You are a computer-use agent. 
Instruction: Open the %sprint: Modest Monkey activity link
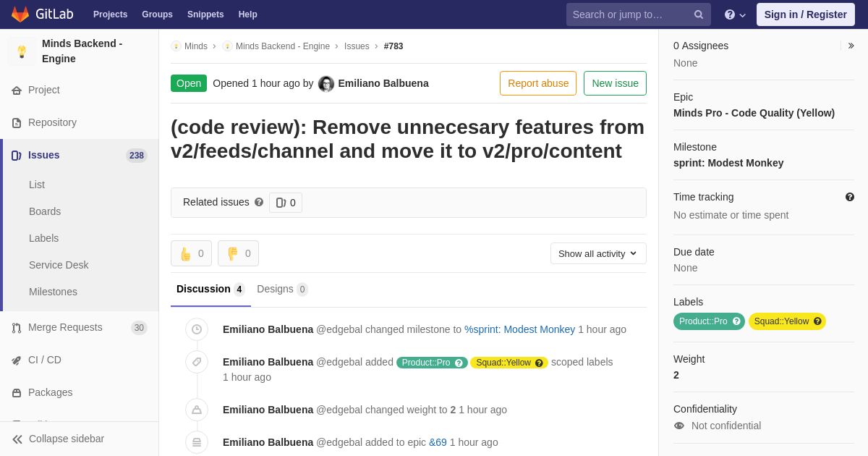pos(519,329)
